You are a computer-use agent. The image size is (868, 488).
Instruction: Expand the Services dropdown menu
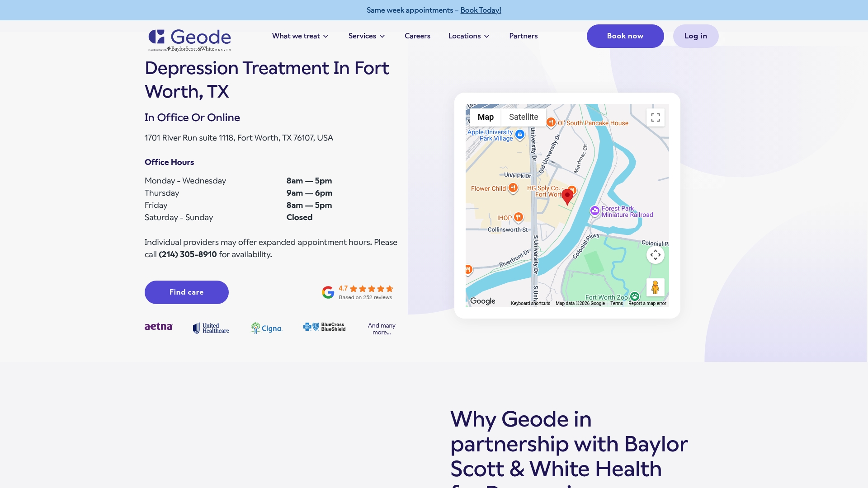pos(367,36)
